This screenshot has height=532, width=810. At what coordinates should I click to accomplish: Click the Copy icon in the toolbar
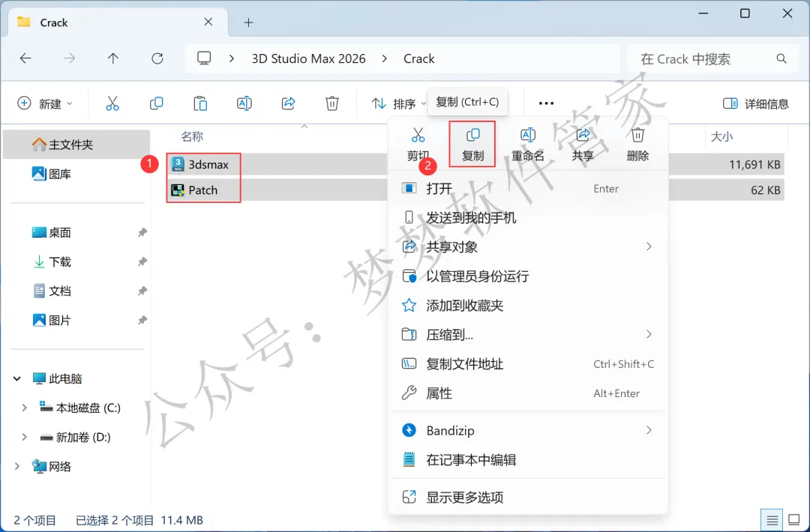click(x=156, y=103)
